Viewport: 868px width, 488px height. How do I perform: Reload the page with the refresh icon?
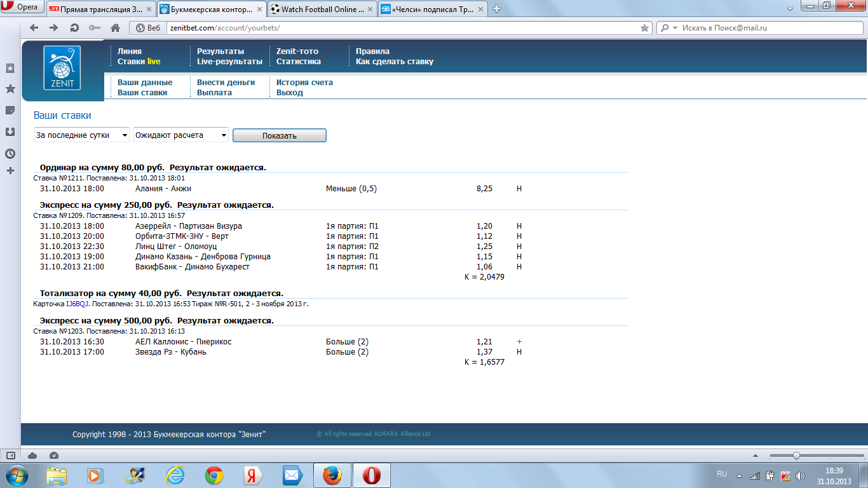[x=74, y=28]
